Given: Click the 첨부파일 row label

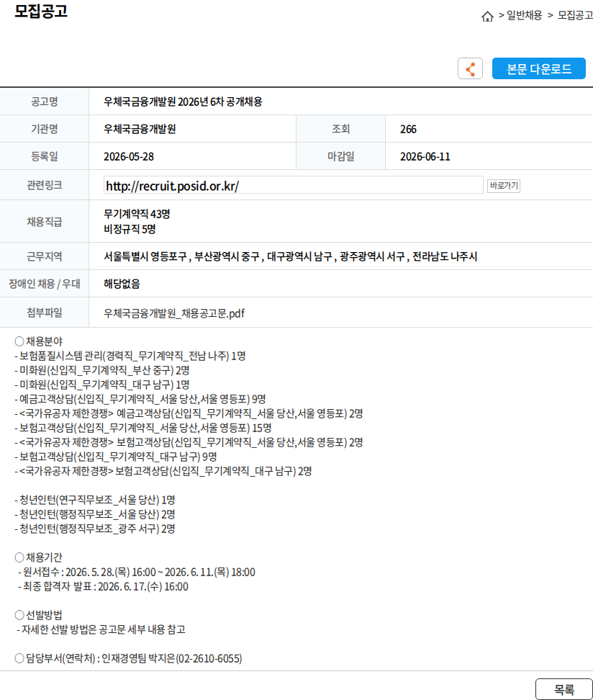Looking at the screenshot, I should (x=44, y=313).
